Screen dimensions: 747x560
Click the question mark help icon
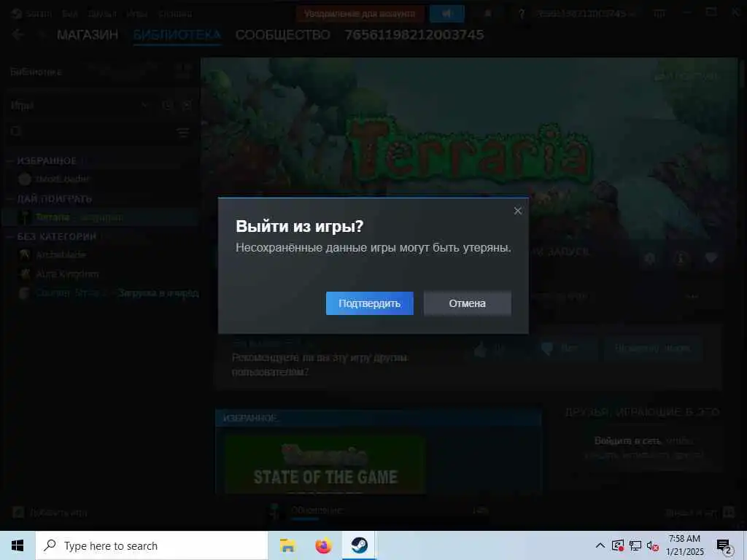point(521,14)
